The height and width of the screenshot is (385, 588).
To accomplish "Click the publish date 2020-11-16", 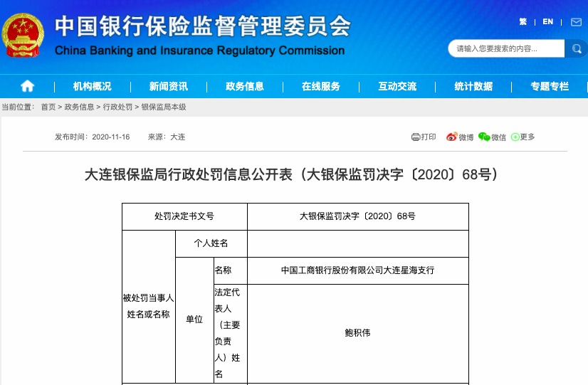I will [110, 137].
